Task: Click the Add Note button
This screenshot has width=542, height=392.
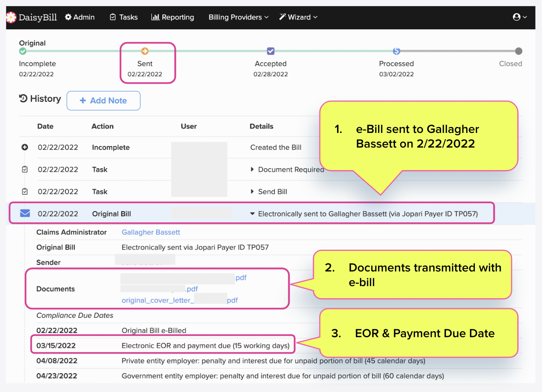Action: [x=104, y=101]
